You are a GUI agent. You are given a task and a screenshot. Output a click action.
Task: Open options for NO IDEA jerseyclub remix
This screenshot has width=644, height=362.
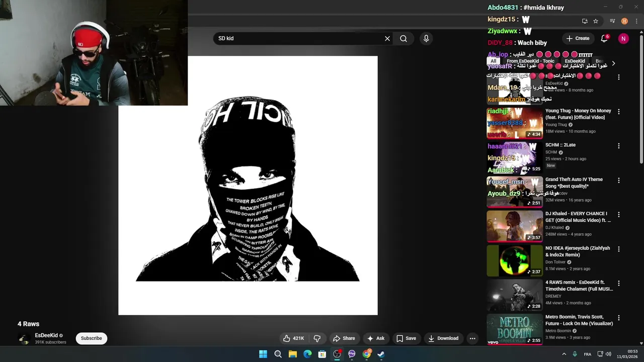[619, 249]
